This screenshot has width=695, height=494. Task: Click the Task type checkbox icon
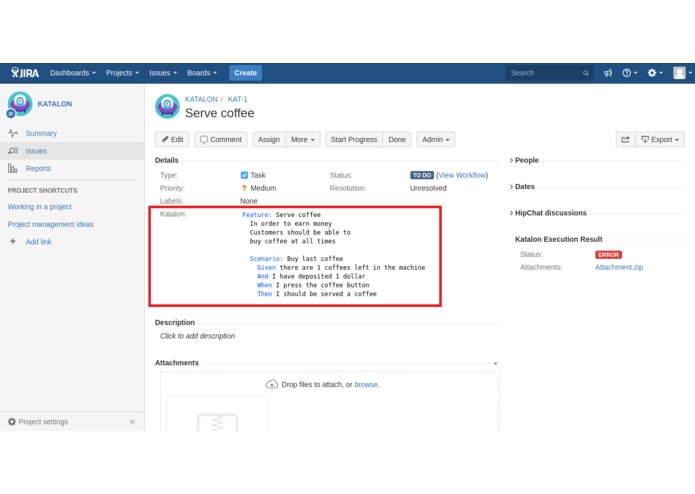(x=244, y=175)
